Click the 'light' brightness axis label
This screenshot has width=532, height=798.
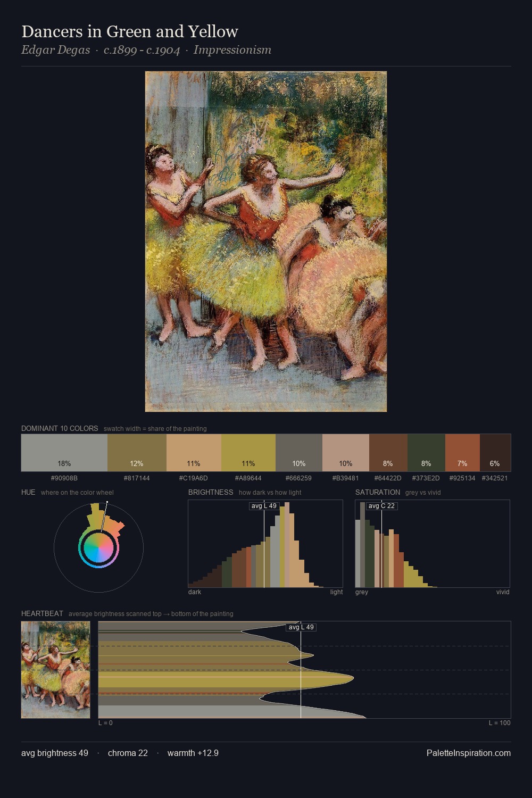(x=337, y=592)
